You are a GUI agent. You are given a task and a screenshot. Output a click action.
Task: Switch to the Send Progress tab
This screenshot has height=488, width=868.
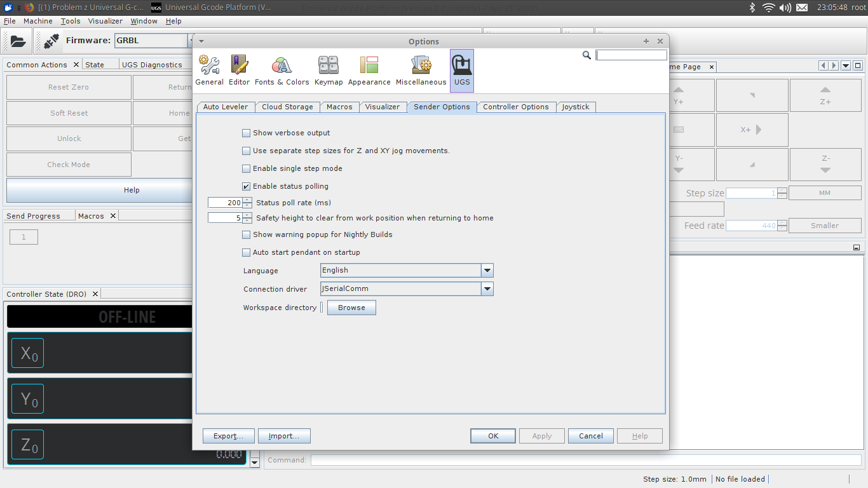pos(33,216)
